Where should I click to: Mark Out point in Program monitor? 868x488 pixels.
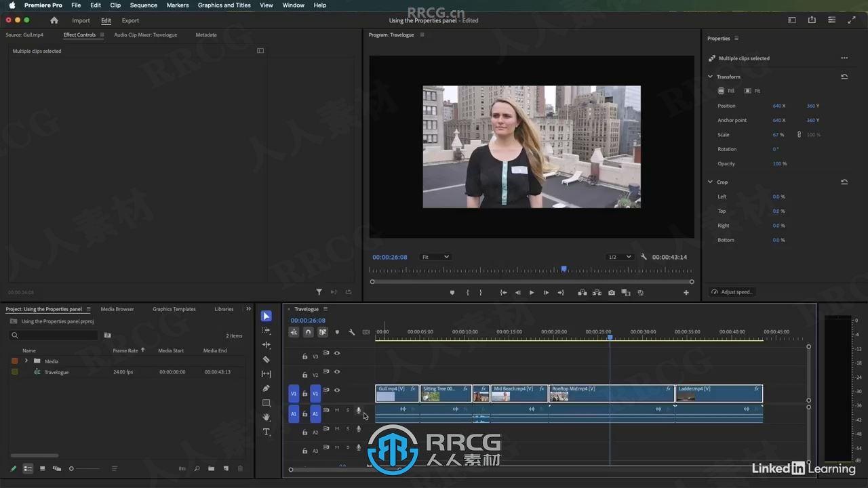481,293
